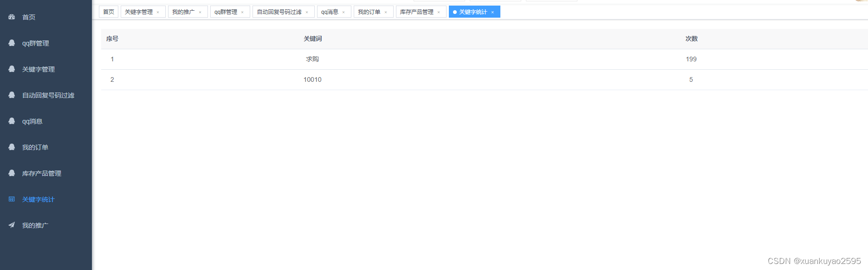The image size is (868, 270).
Task: Close the 关键字管理 tab
Action: (158, 12)
